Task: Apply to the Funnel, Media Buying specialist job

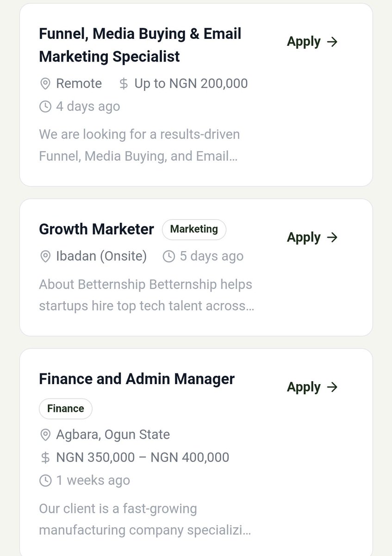Action: click(312, 42)
